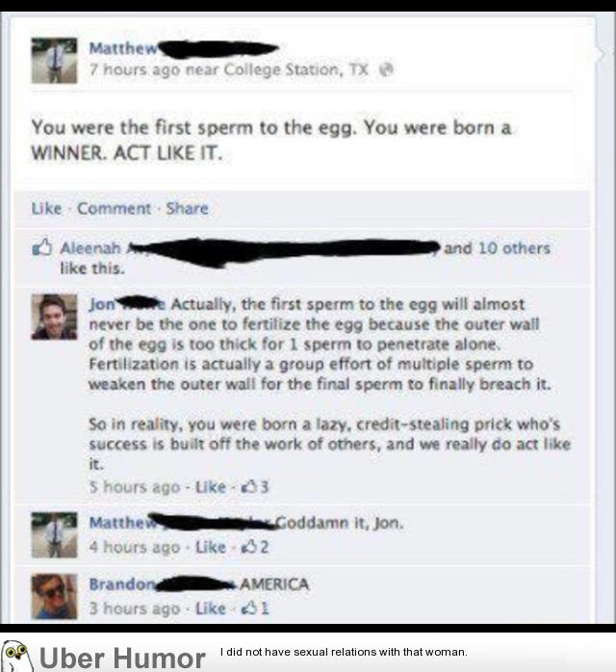The height and width of the screenshot is (672, 616).
Task: Open Jon's profile name link
Action: [x=102, y=304]
